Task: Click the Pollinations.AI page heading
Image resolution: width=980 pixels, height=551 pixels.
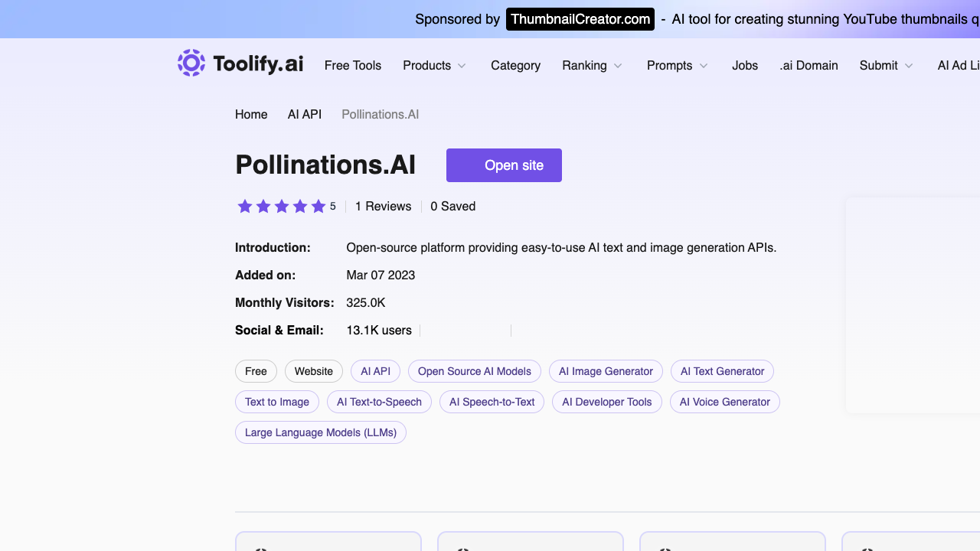Action: (325, 165)
